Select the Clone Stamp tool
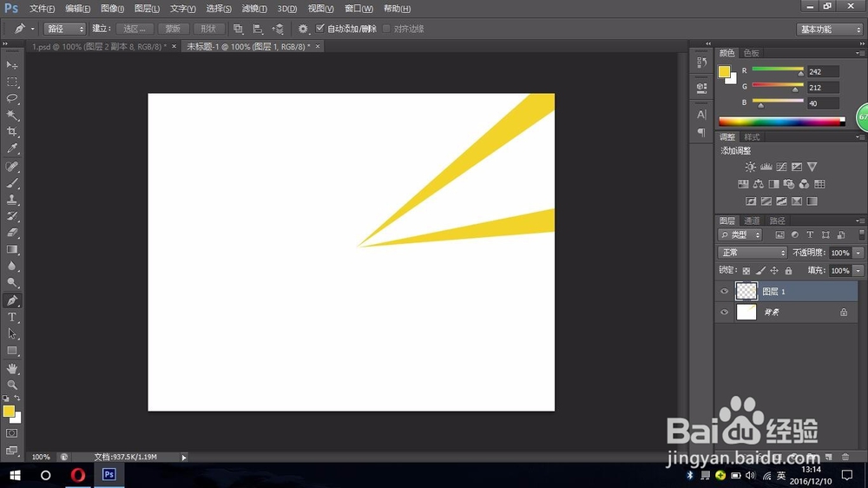This screenshot has width=868, height=488. [12, 200]
